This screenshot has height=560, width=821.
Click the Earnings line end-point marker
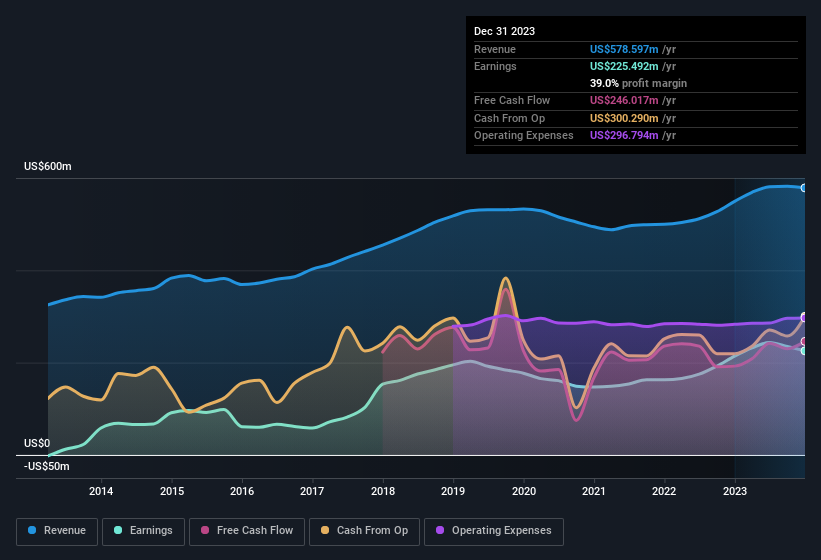pos(803,350)
